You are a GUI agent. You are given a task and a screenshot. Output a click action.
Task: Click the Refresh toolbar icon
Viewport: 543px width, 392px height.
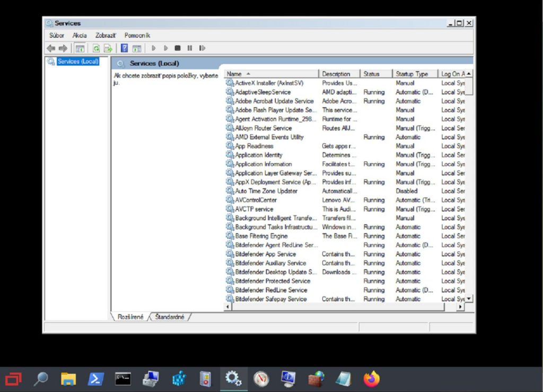tap(97, 48)
